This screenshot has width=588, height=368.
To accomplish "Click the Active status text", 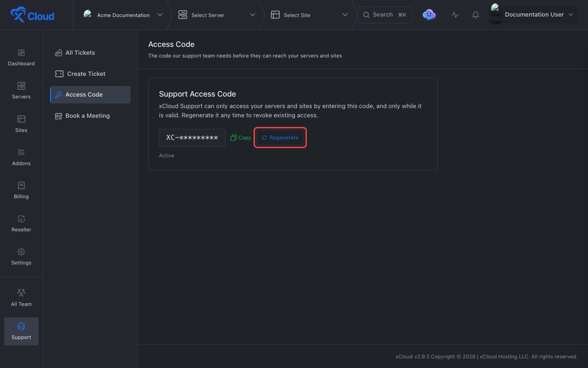I will click(x=166, y=155).
